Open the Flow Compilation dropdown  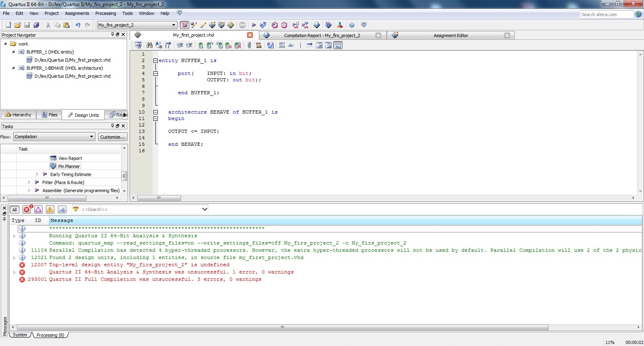(x=54, y=137)
